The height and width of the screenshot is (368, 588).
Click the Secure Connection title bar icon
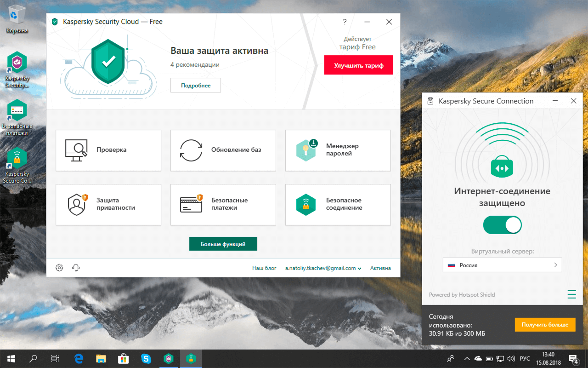430,101
